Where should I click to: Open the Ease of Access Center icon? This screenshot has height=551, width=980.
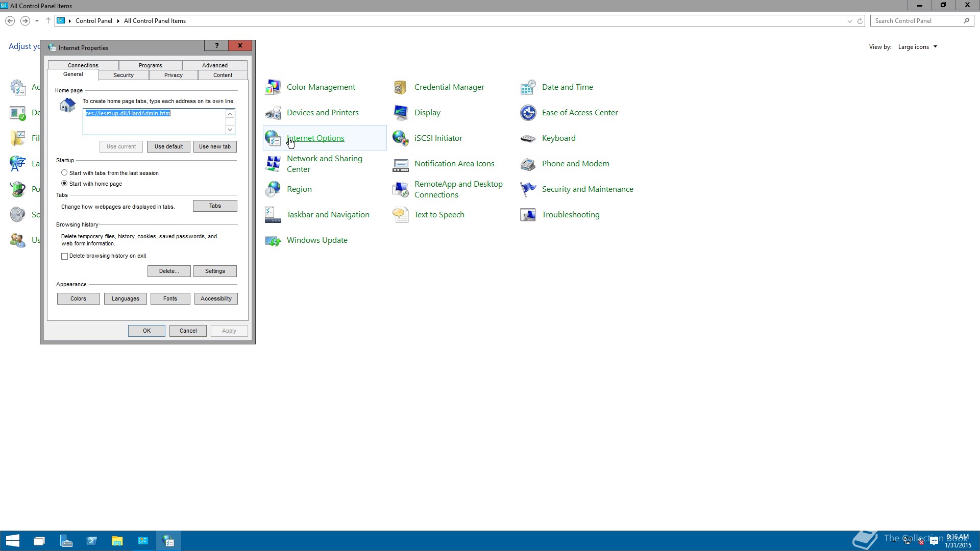(528, 113)
